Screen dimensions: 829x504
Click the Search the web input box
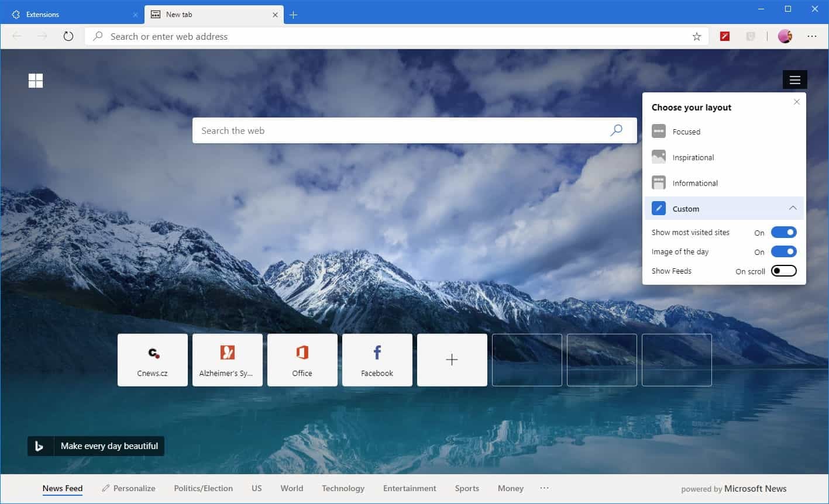[415, 130]
